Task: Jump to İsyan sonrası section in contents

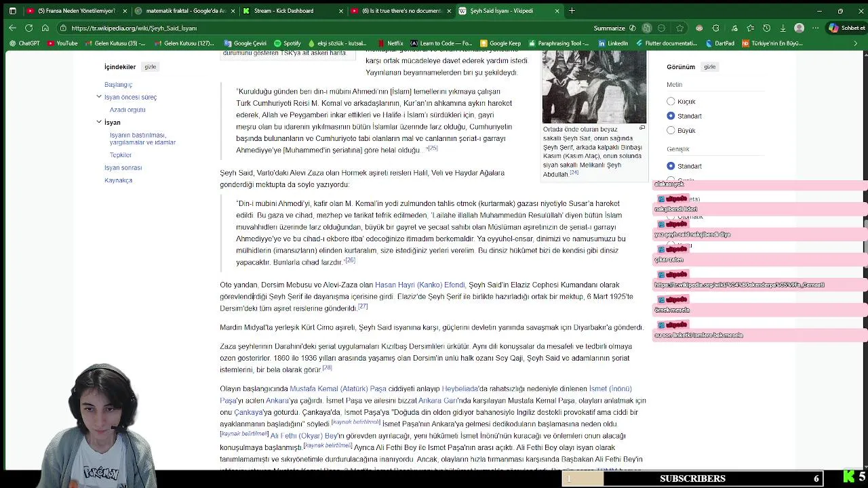Action: tap(123, 167)
